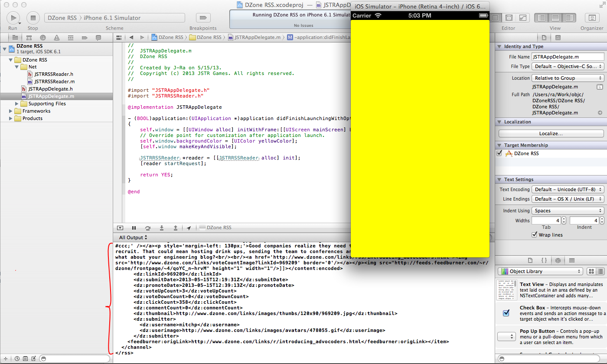Uncheck DZone RSS target membership
The height and width of the screenshot is (364, 607).
point(499,153)
